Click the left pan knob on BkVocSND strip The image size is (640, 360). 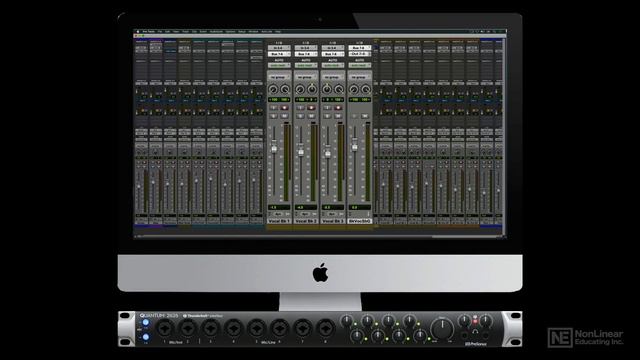[x=354, y=89]
